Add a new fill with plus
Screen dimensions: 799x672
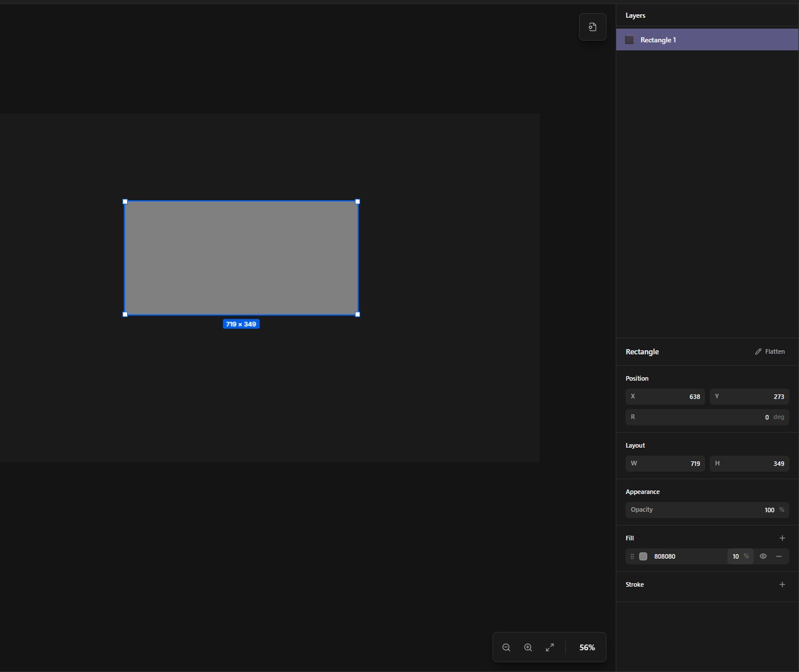click(x=782, y=538)
